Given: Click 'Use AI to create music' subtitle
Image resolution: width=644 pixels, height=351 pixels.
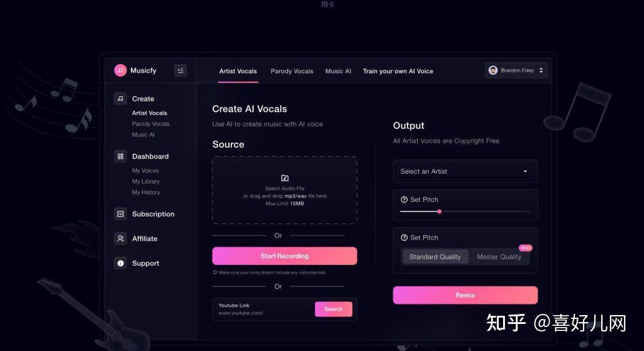Looking at the screenshot, I should click(x=267, y=124).
